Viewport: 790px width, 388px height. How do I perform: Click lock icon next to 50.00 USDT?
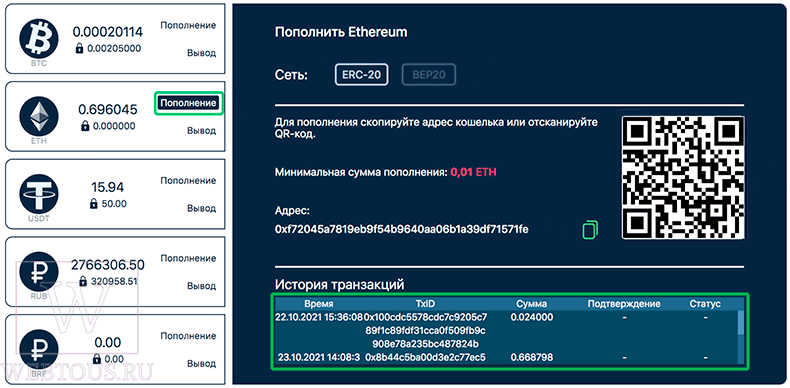pos(93,204)
